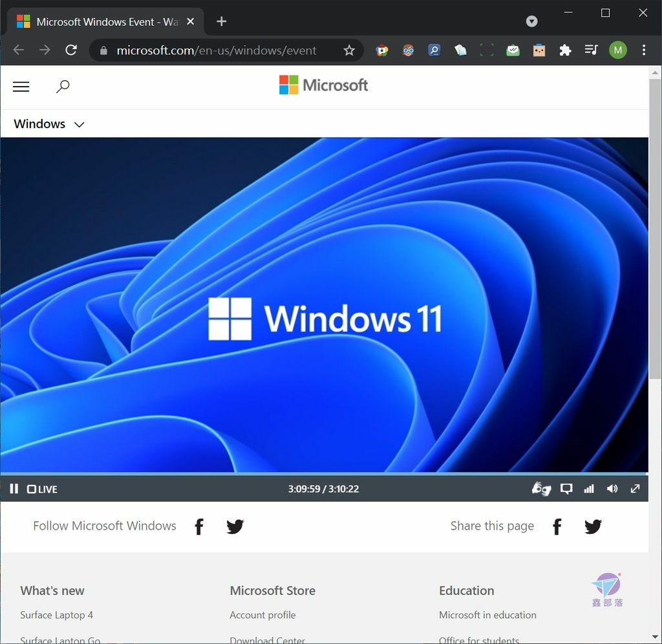Click the Education footer heading
The width and height of the screenshot is (662, 644).
(x=467, y=590)
